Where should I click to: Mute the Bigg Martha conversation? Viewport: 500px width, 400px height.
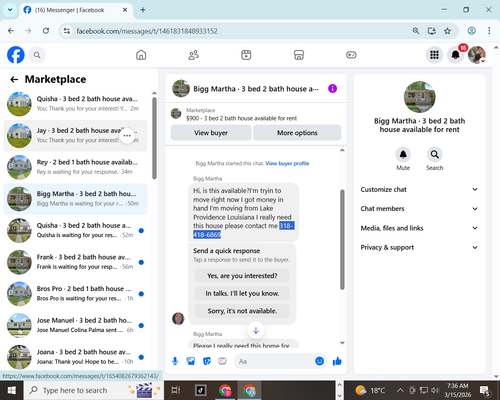coord(403,154)
